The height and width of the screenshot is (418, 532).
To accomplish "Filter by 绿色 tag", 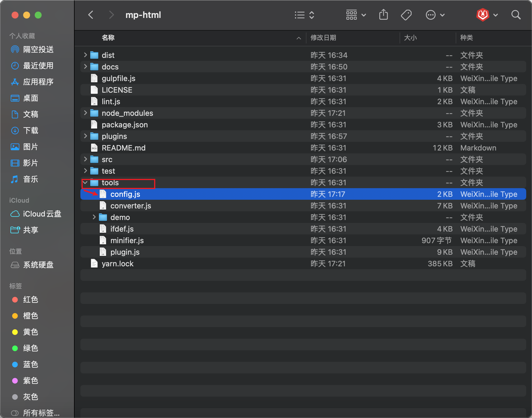I will tap(25, 348).
